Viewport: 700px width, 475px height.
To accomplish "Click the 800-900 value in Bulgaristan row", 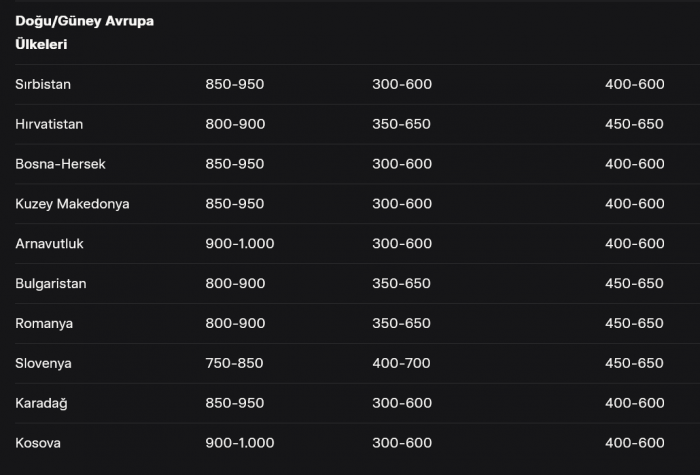I will (x=235, y=284).
